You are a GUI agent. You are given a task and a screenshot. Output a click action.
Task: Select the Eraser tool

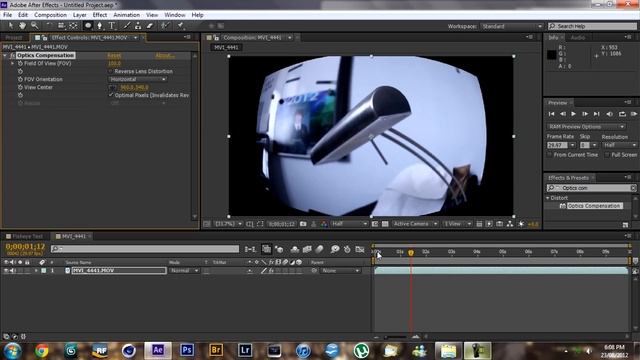tap(150, 26)
